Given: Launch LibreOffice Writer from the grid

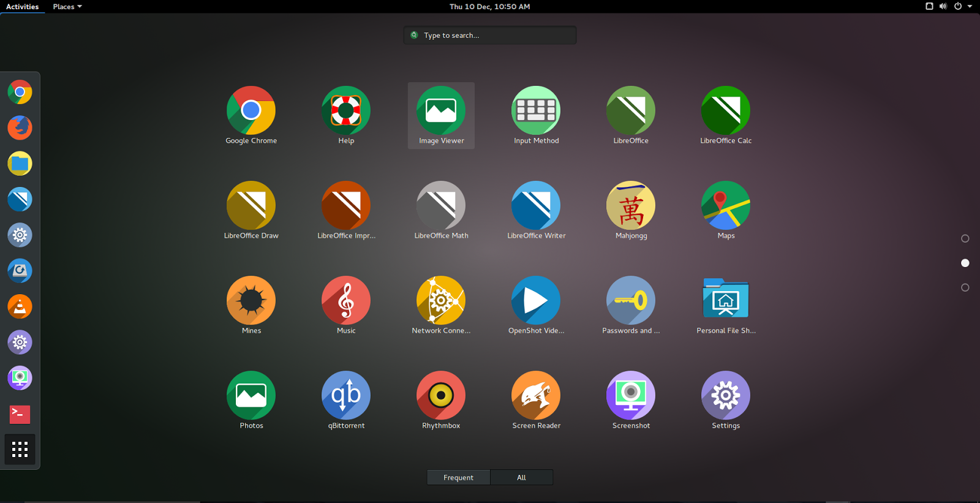Looking at the screenshot, I should (x=536, y=205).
